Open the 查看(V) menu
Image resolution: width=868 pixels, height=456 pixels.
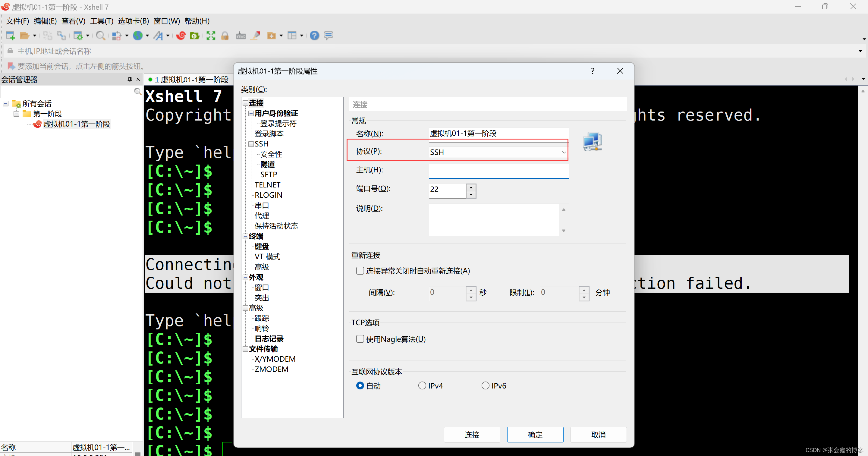[x=74, y=21]
